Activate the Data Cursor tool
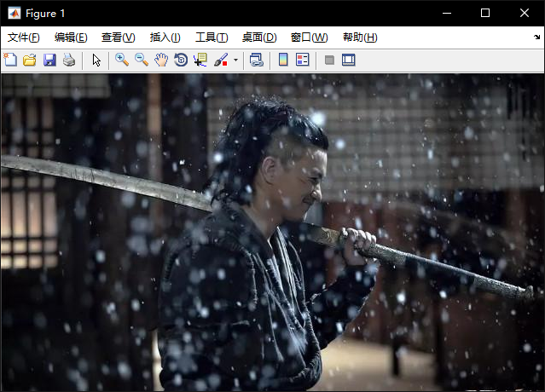Screen dimensions: 545x392 pyautogui.click(x=200, y=60)
